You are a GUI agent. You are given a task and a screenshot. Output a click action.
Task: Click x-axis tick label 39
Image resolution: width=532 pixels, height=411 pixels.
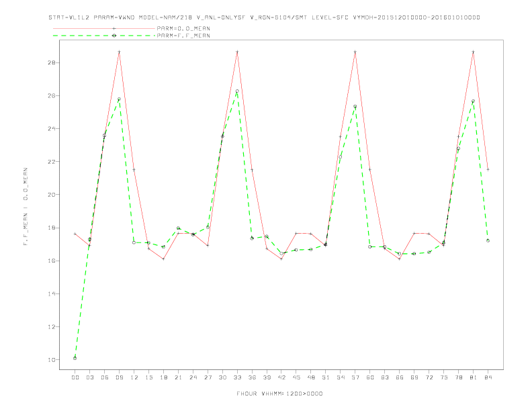(x=267, y=377)
